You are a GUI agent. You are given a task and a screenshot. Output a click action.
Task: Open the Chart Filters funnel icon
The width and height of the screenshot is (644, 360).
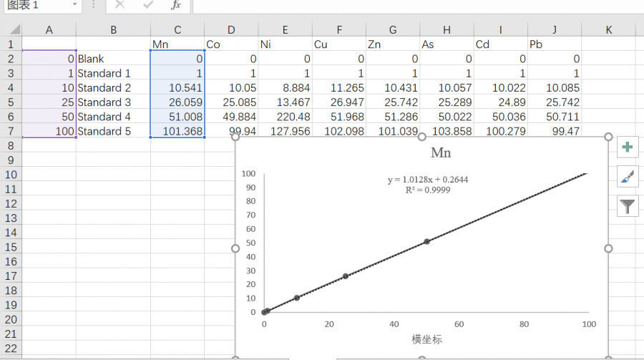tap(628, 207)
